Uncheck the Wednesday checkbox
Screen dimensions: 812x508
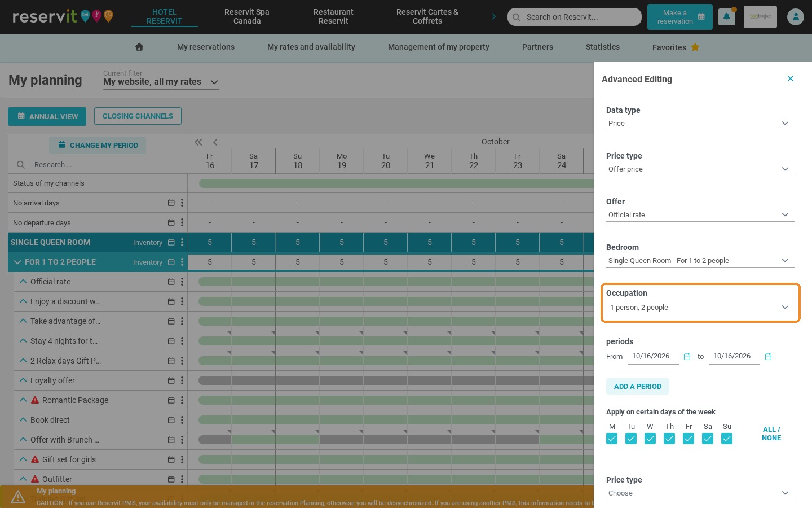[650, 439]
